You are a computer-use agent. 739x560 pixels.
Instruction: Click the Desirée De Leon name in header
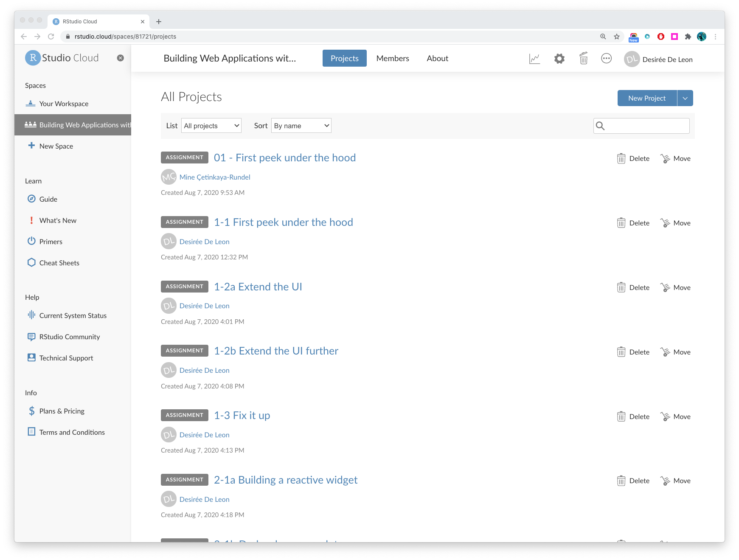point(667,60)
